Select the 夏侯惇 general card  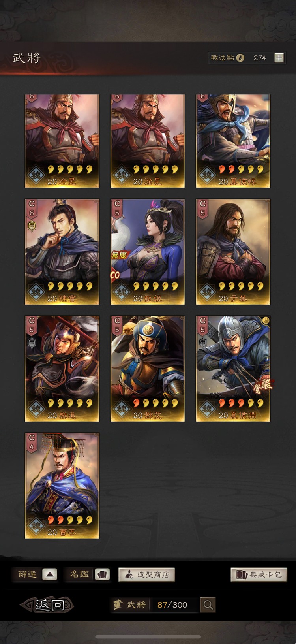coord(233,141)
